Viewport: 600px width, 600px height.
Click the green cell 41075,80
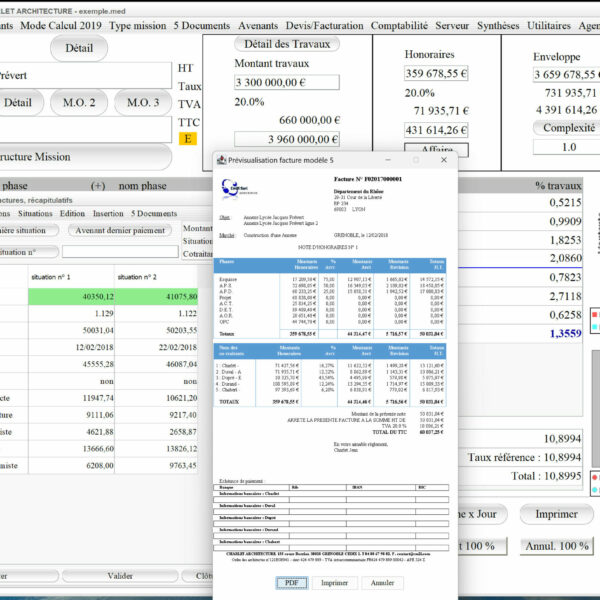point(157,297)
